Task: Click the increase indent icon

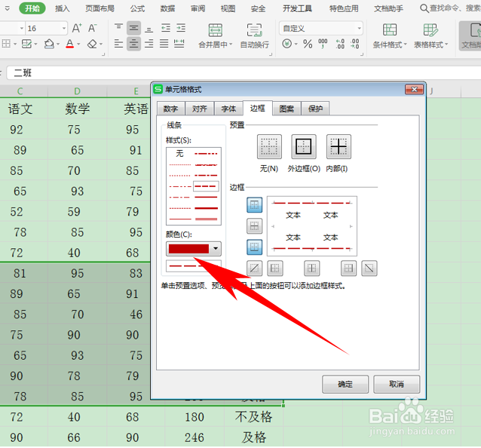Action: point(181,28)
